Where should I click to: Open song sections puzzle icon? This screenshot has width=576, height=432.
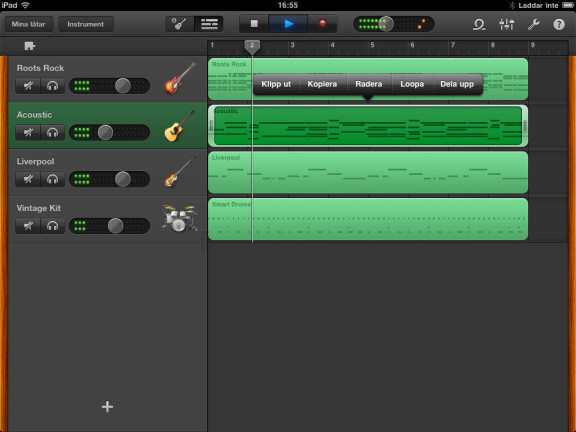(29, 46)
